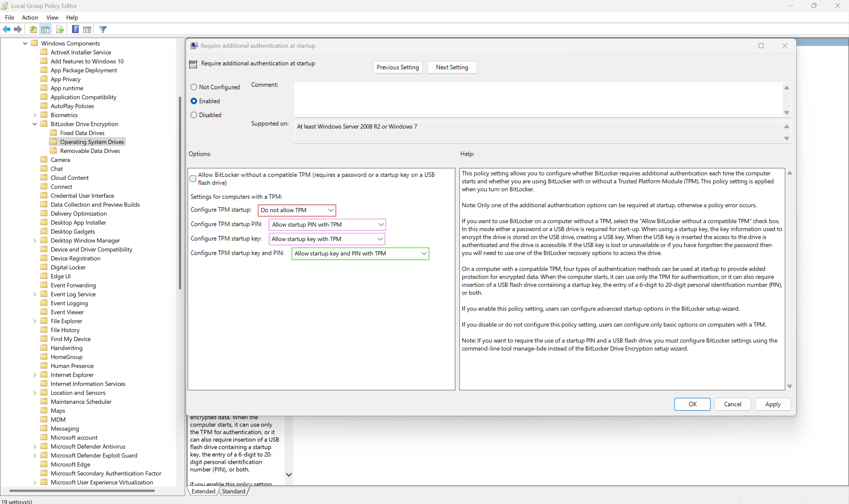This screenshot has height=504, width=849.
Task: Click the Apply button
Action: [x=773, y=404]
